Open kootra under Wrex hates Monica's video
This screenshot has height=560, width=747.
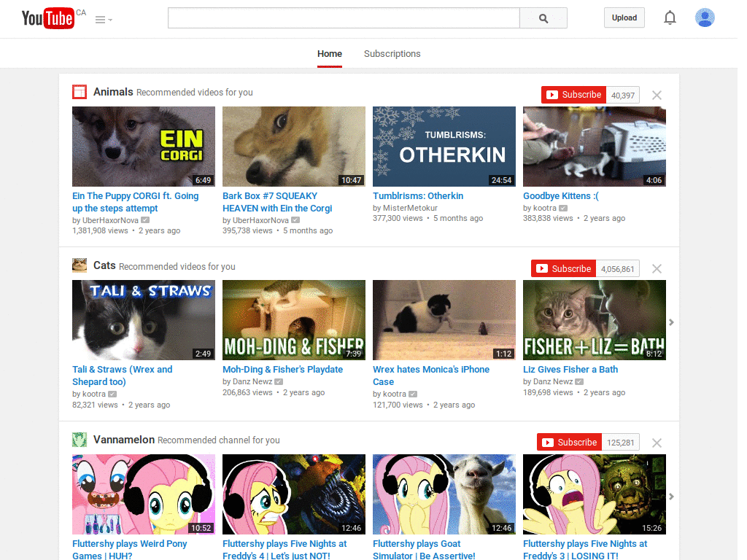coord(395,394)
